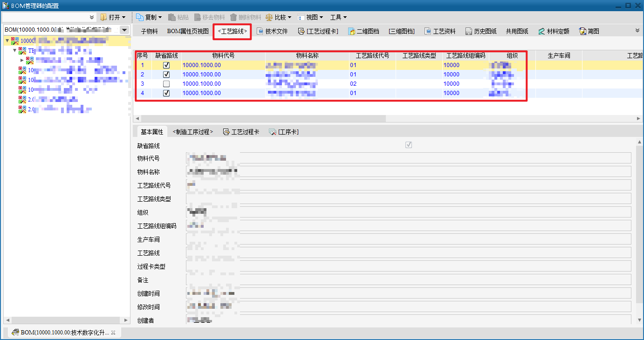Click the BOM node icon of root item 10000
Screen dimensions: 644x340
coord(15,41)
